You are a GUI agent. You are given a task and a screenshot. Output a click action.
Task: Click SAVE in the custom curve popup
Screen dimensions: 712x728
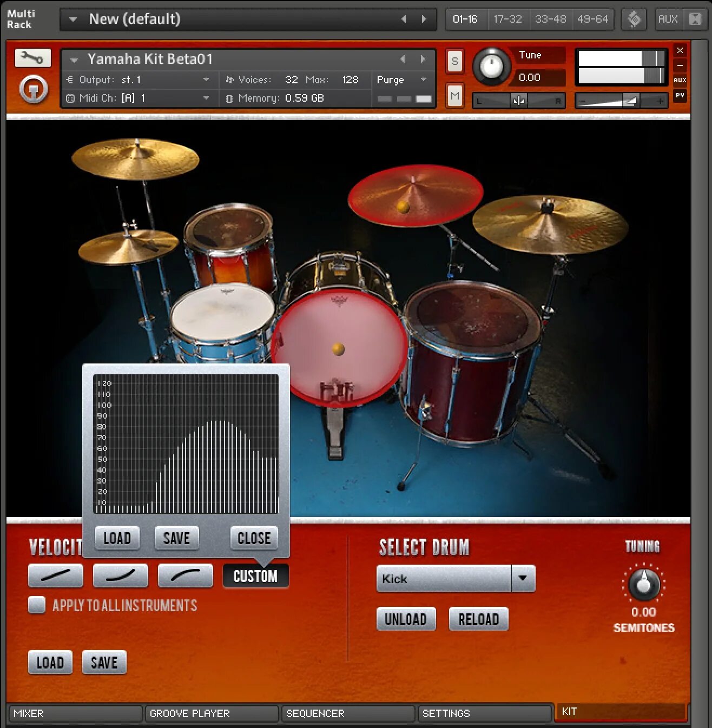click(176, 538)
